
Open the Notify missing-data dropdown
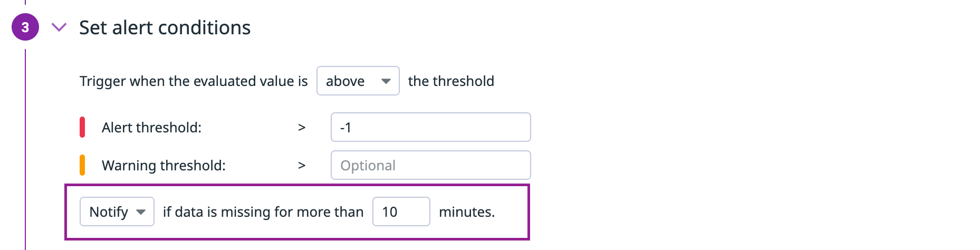[117, 211]
